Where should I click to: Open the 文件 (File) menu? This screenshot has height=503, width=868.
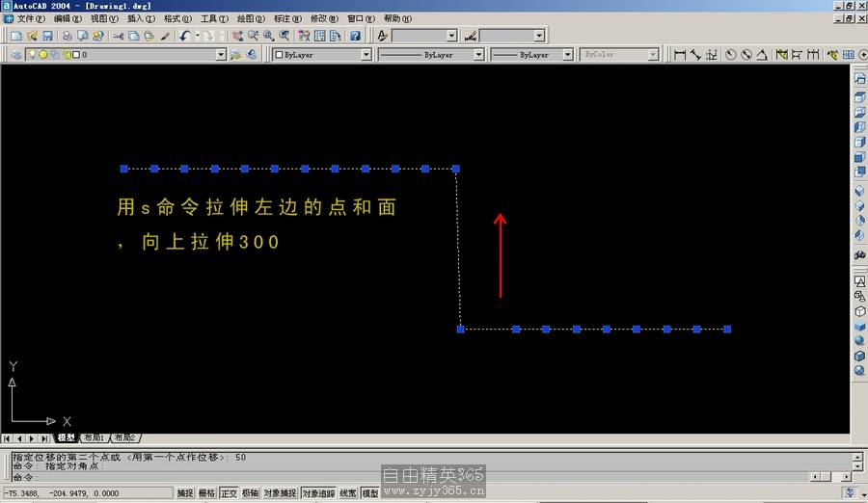30,18
